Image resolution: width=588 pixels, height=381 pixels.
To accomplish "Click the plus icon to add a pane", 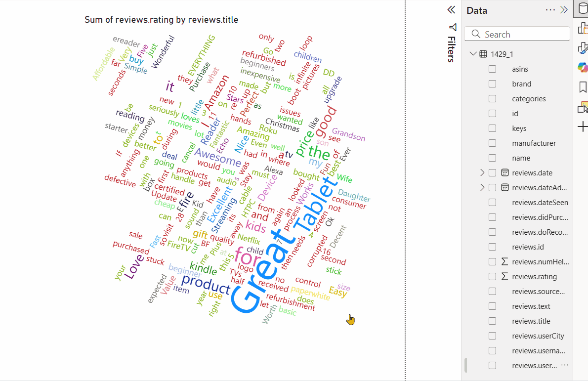I will click(x=583, y=127).
